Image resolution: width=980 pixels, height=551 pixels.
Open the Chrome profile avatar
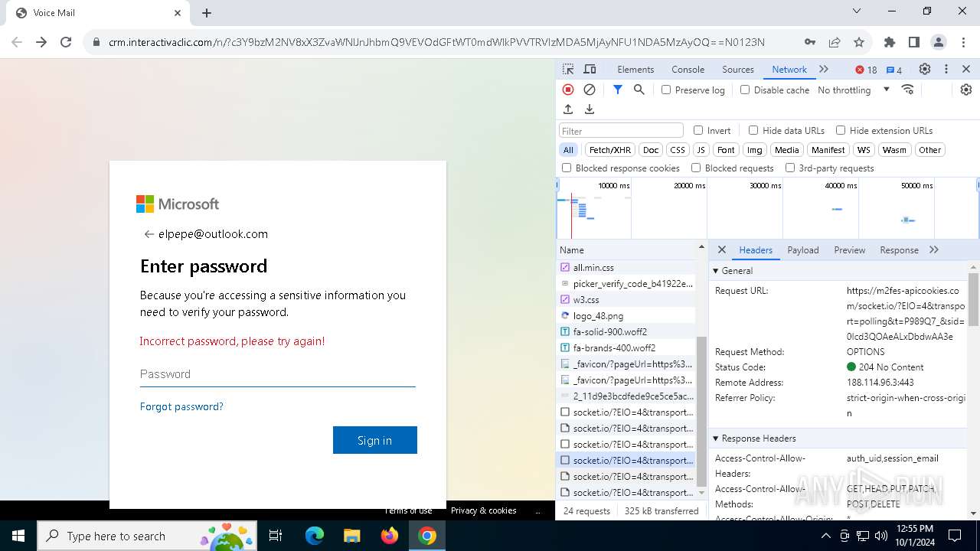(x=939, y=42)
